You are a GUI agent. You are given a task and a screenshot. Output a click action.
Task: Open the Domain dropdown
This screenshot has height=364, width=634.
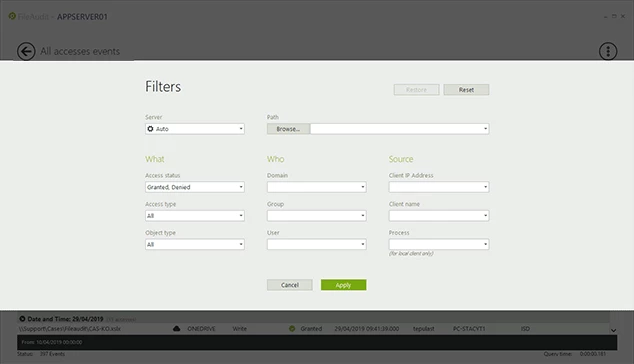317,187
